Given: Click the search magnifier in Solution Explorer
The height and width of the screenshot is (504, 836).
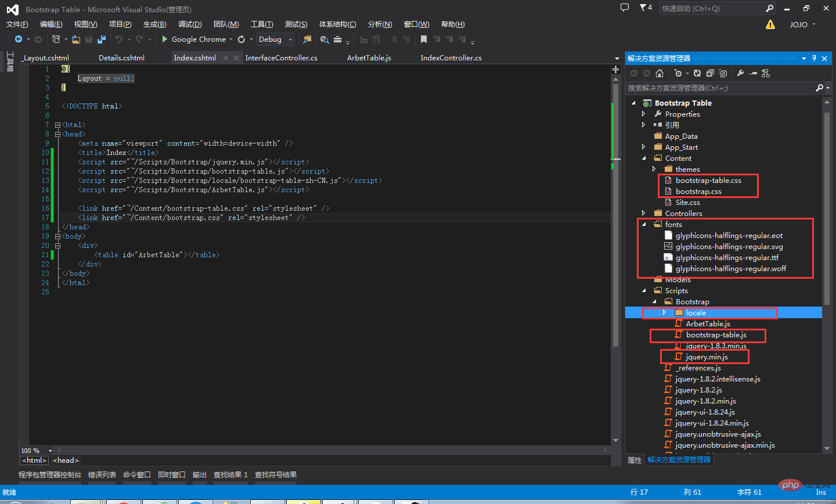Looking at the screenshot, I should (819, 88).
